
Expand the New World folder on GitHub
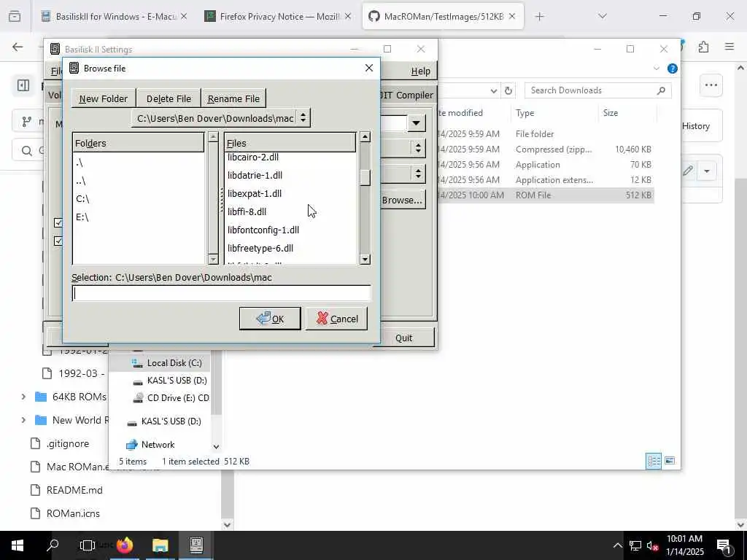[23, 420]
